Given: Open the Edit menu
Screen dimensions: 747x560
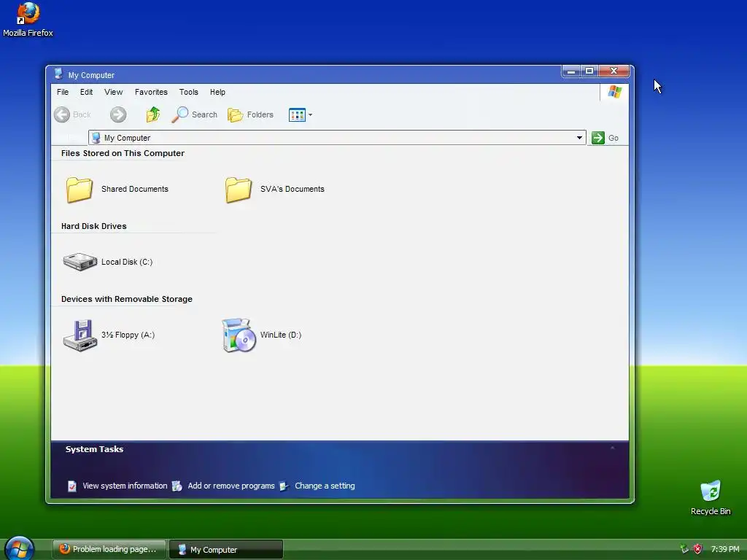Looking at the screenshot, I should click(x=86, y=92).
